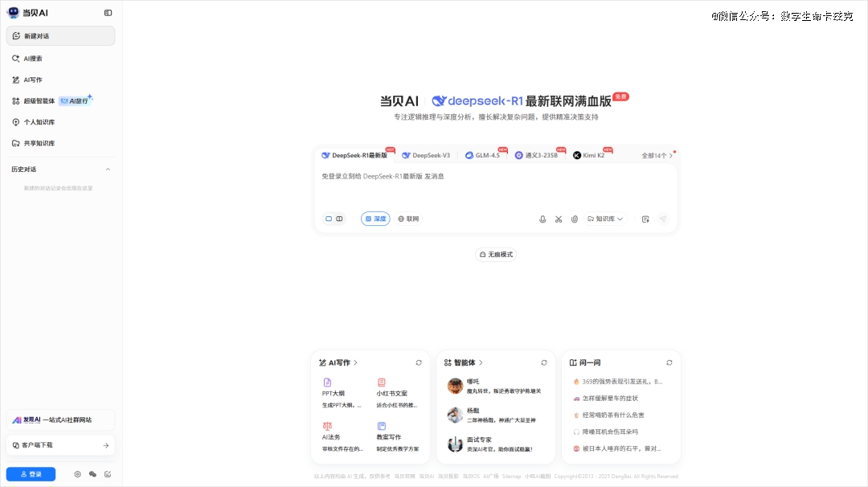
Task: Open the AI写作 card heading
Action: (x=338, y=363)
